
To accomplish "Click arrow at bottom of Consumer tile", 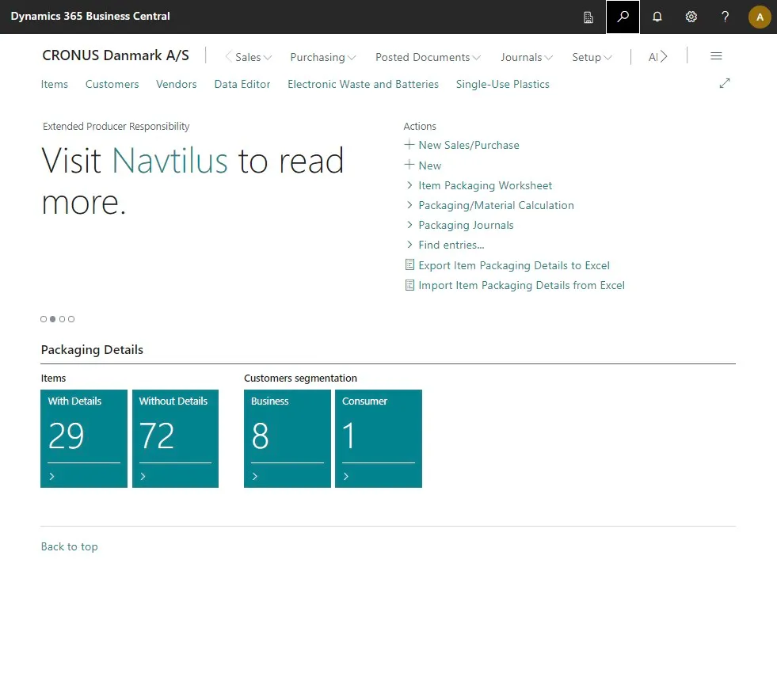I will point(346,476).
